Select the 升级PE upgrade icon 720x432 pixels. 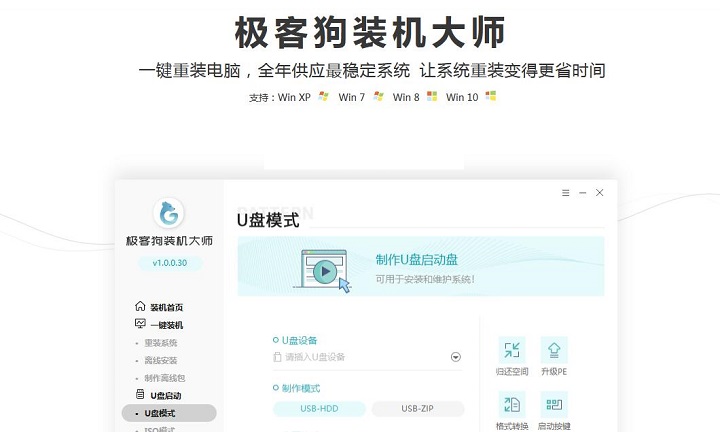click(x=554, y=350)
